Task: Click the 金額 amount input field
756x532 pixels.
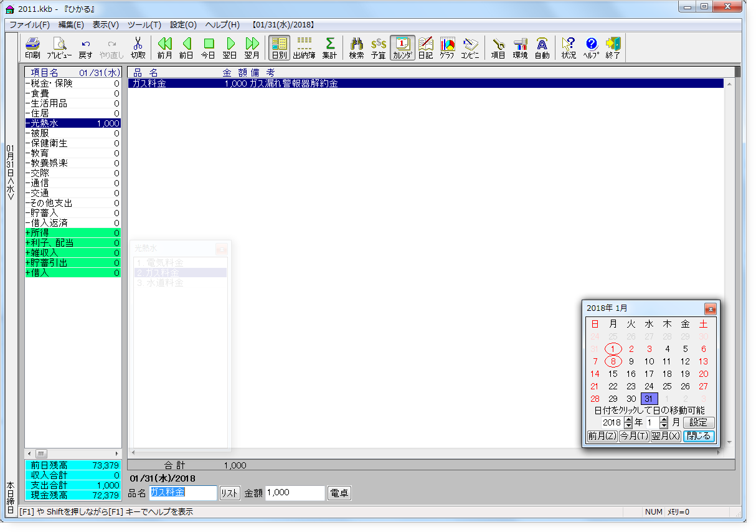Action: click(x=295, y=493)
